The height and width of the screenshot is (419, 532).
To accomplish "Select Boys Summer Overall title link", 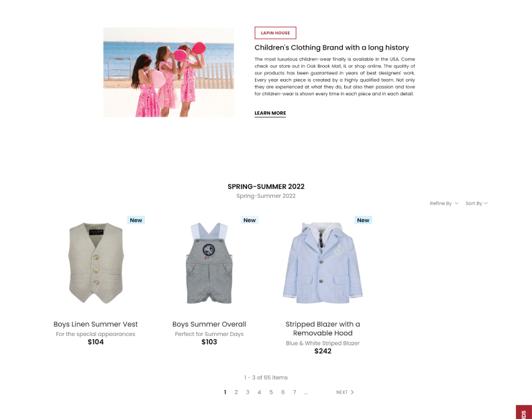I will point(209,324).
